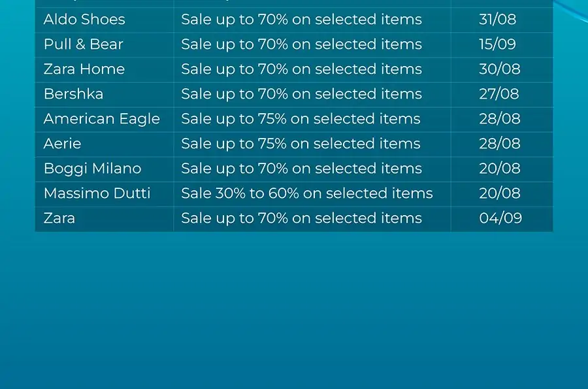Select the American Eagle store name
The image size is (588, 389).
point(102,119)
